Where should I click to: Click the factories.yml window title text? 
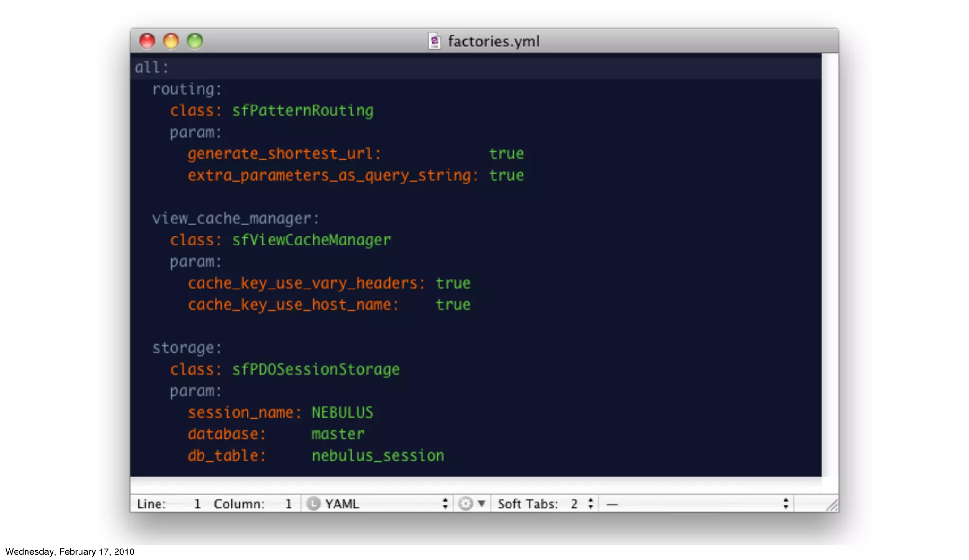click(493, 42)
